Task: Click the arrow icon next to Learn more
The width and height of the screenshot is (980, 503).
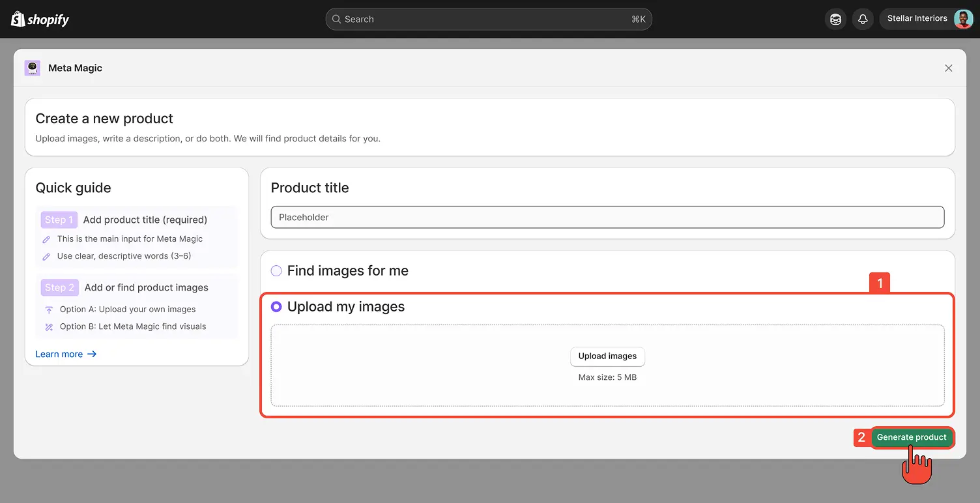Action: coord(92,354)
